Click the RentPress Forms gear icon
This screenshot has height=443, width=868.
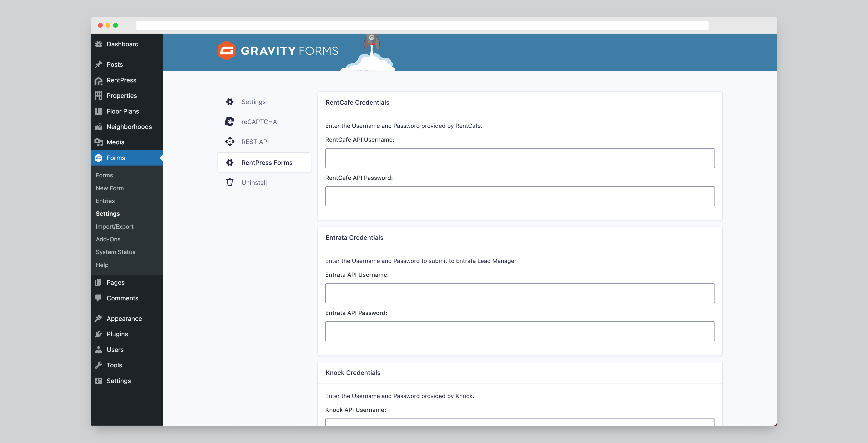[x=230, y=163]
